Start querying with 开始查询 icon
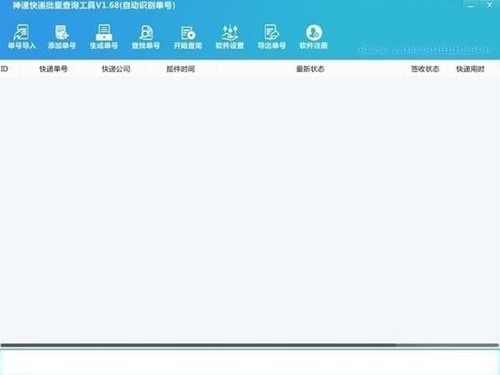The width and height of the screenshot is (500, 375). [x=188, y=37]
